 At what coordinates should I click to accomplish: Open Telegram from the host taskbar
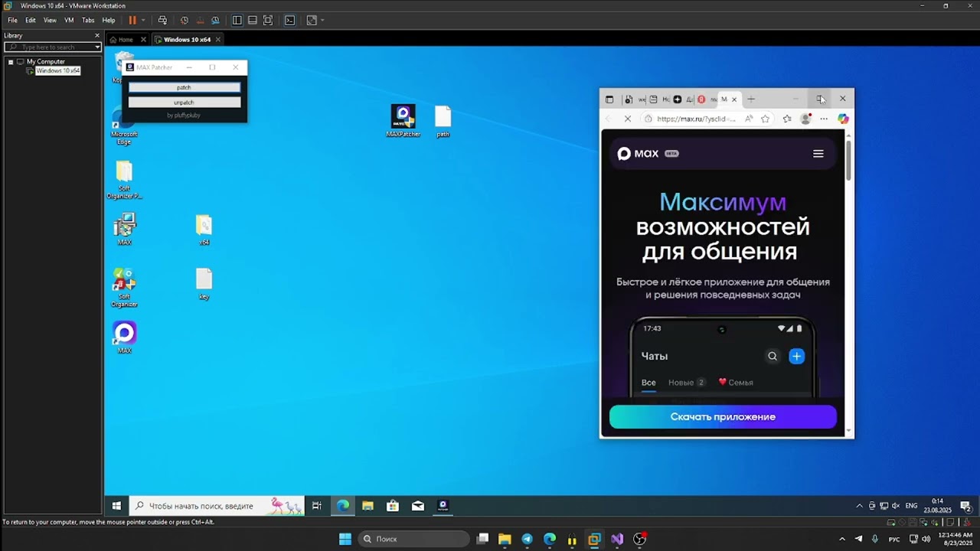point(527,539)
